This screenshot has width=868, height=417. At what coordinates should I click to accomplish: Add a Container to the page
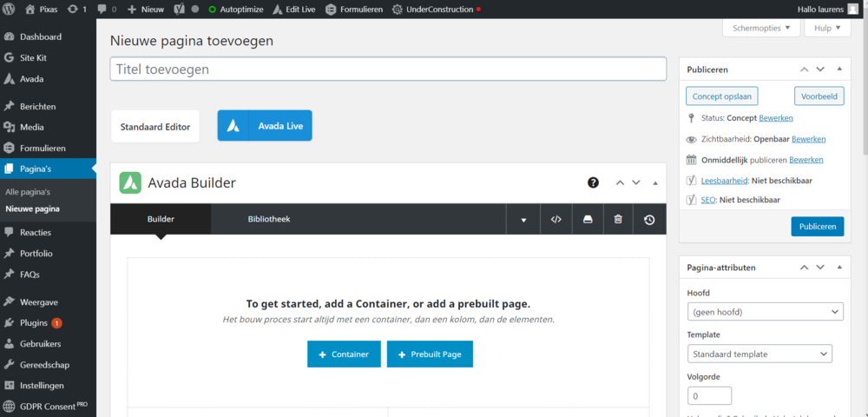[x=344, y=354]
